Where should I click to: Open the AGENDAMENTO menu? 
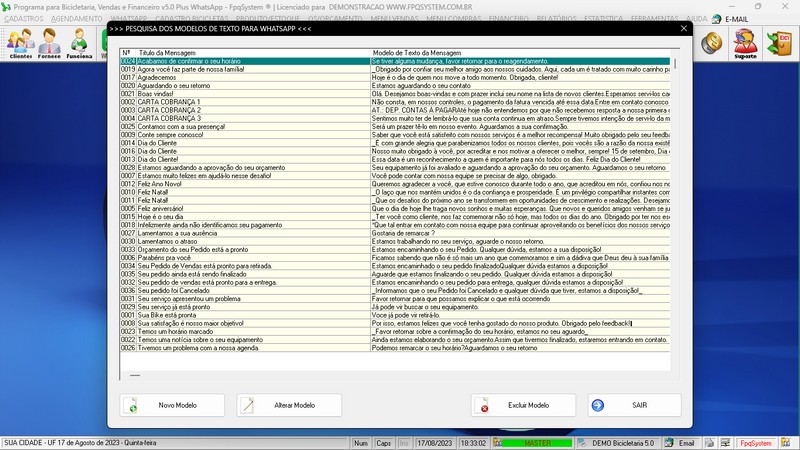pyautogui.click(x=77, y=19)
